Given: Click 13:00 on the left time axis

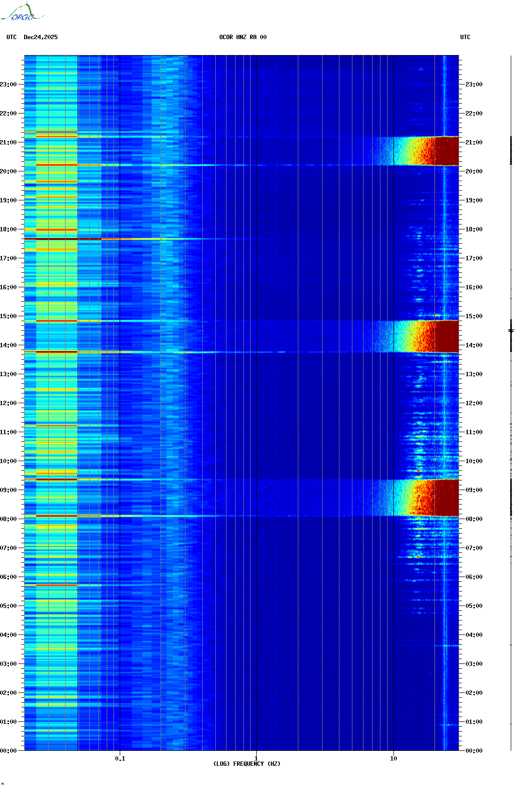Looking at the screenshot, I should (x=8, y=374).
